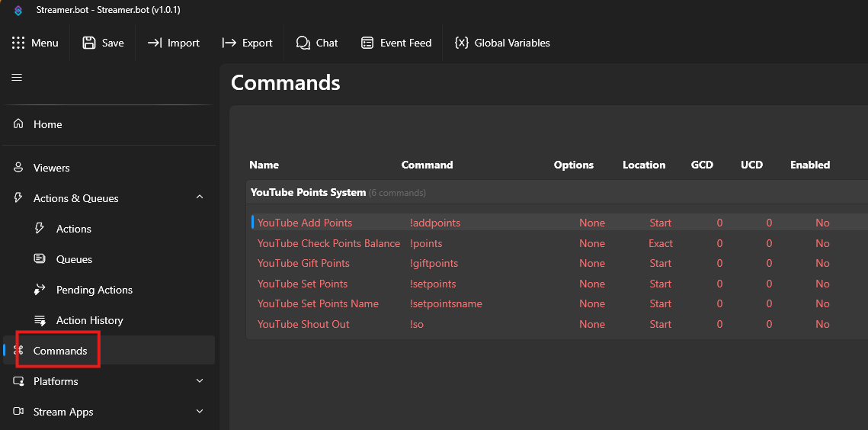
Task: Open Chat via speech bubble icon
Action: coord(303,43)
